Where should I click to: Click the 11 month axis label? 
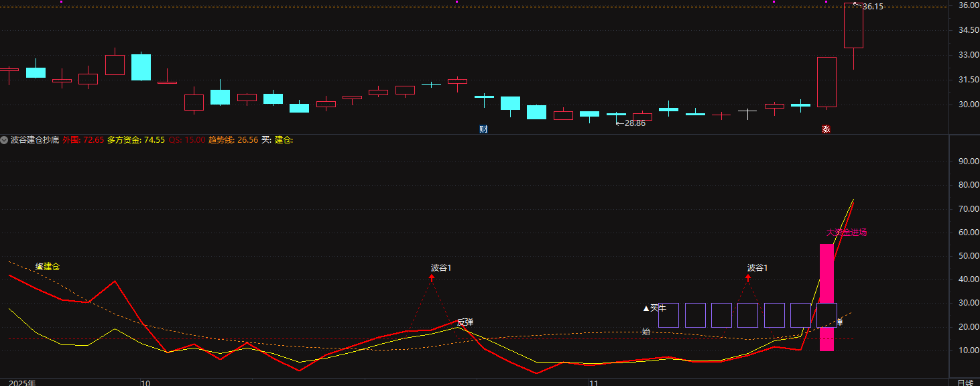click(593, 383)
